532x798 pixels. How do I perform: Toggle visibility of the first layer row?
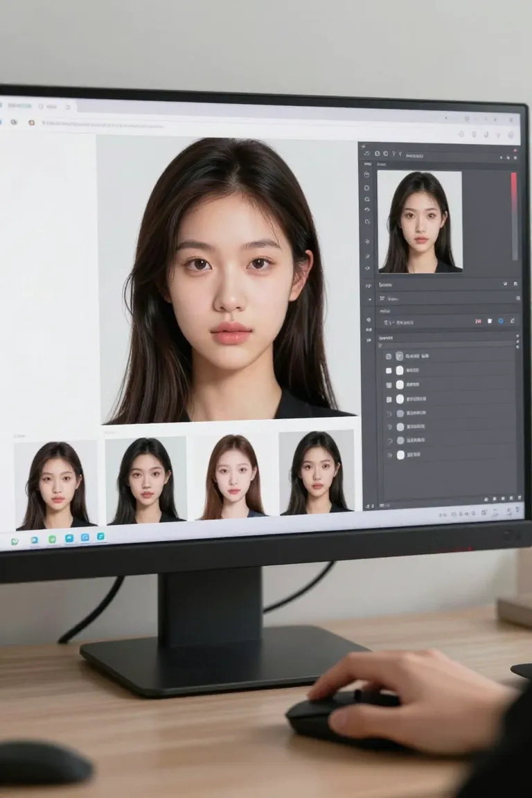pyautogui.click(x=389, y=356)
